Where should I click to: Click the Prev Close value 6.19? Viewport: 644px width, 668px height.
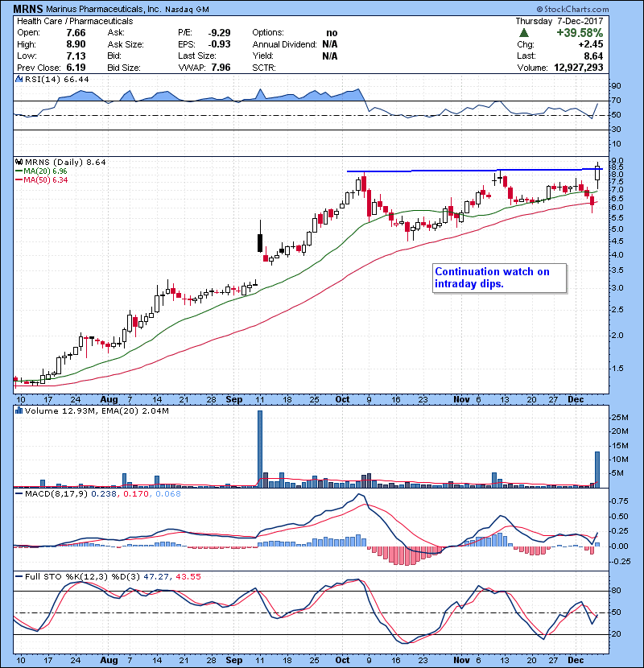(76, 68)
